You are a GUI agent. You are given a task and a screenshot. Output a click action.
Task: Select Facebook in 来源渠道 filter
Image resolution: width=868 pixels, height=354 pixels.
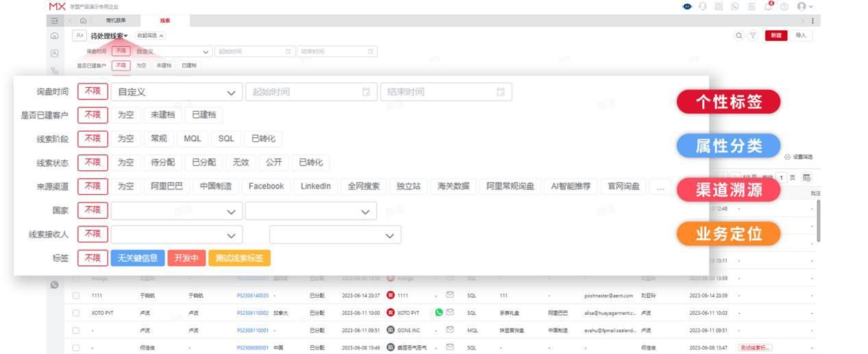tap(266, 186)
